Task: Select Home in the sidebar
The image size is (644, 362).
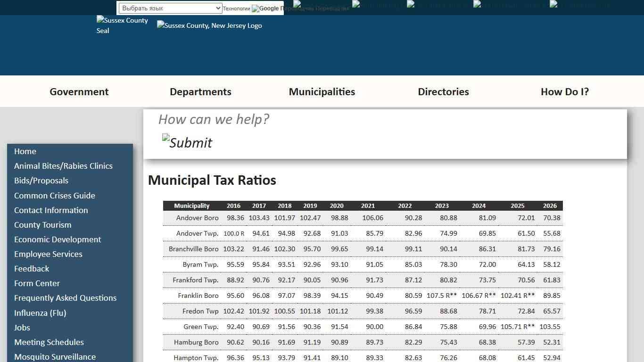Action: click(x=25, y=151)
